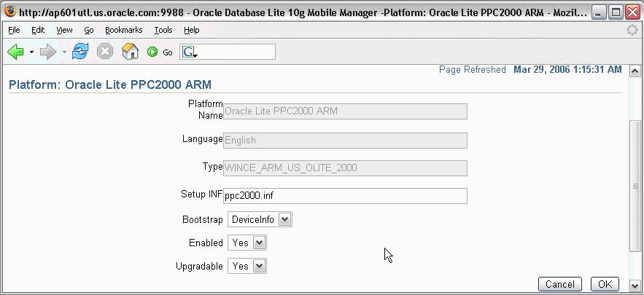Click the disabled Type field
This screenshot has height=295, width=644.
click(x=345, y=168)
